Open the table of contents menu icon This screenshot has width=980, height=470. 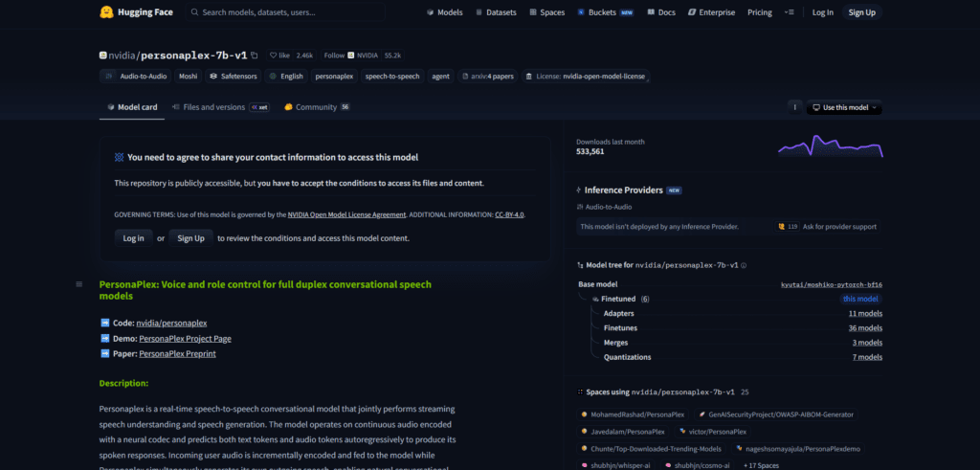78,284
